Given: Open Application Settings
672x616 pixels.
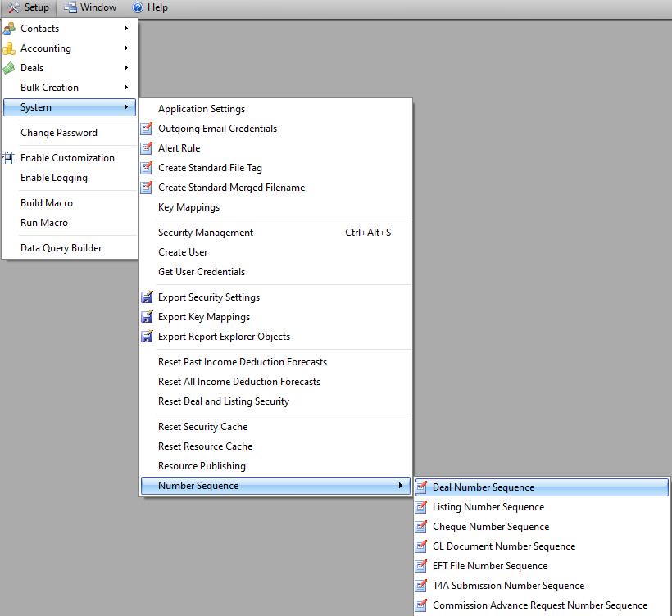Looking at the screenshot, I should coord(202,109).
